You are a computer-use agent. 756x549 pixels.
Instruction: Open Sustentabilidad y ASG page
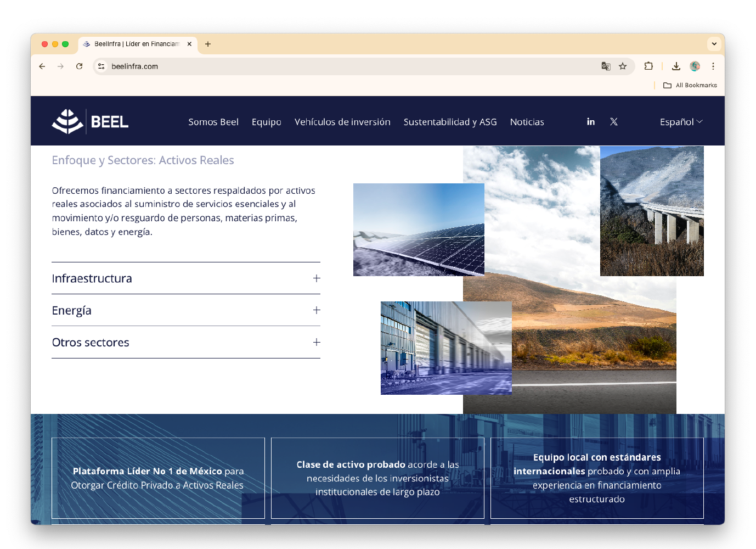(x=450, y=122)
